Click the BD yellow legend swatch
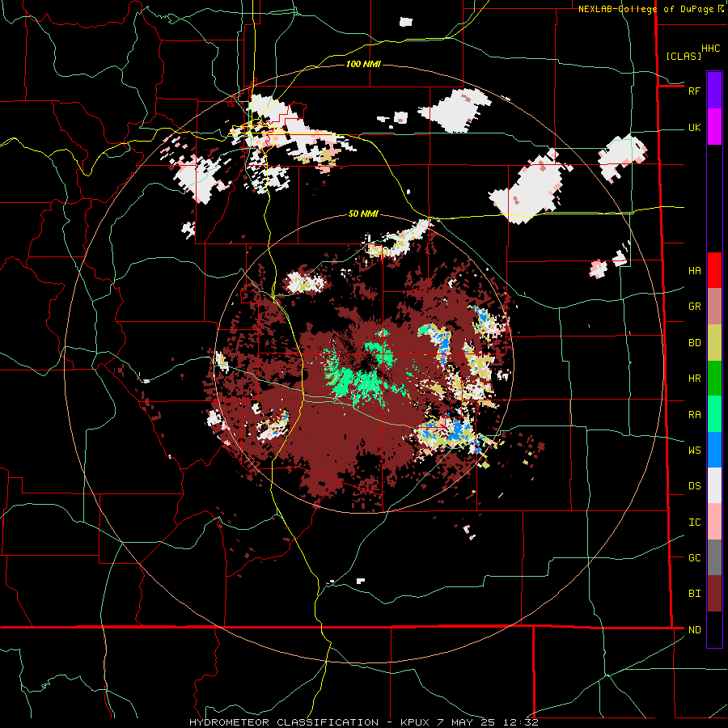The height and width of the screenshot is (728, 728). 714,343
